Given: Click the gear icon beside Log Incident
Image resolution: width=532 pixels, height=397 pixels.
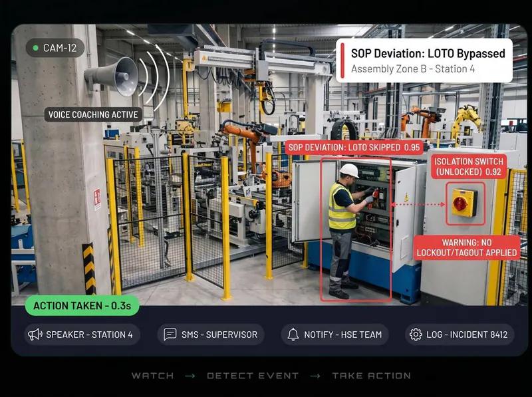Looking at the screenshot, I should pos(416,334).
